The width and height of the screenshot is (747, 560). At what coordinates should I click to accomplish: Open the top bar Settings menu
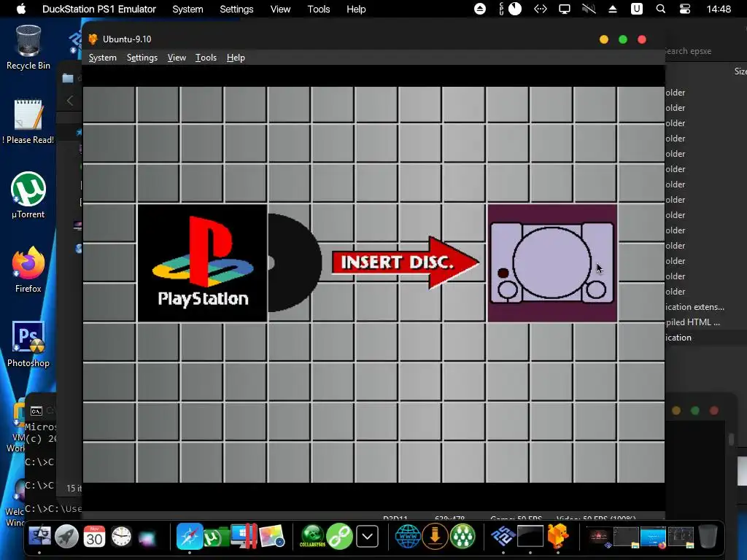[x=236, y=9]
